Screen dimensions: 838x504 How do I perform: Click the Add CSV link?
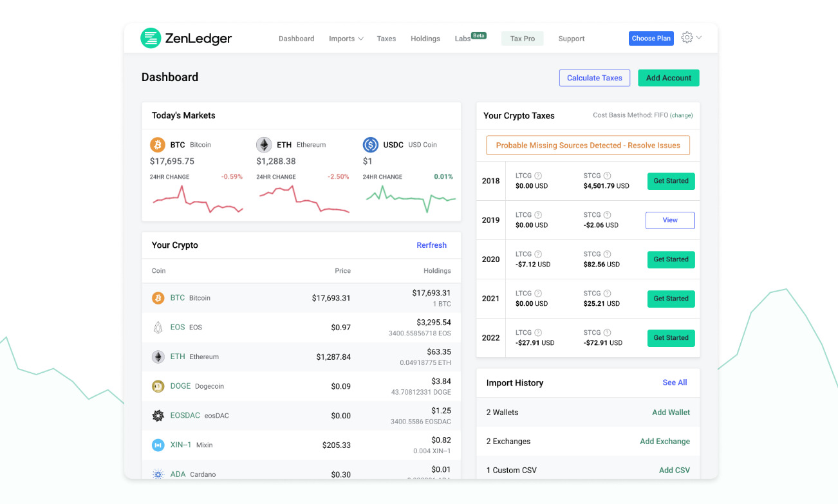point(675,471)
